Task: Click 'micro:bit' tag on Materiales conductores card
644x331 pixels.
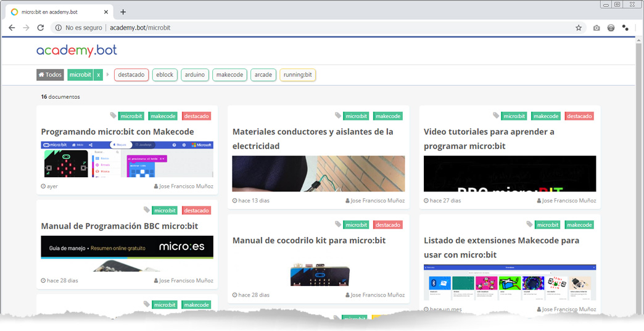Action: (356, 116)
